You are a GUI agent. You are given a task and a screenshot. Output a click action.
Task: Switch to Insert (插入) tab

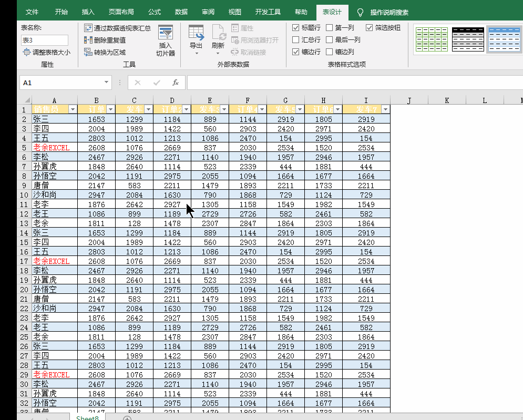pos(88,12)
